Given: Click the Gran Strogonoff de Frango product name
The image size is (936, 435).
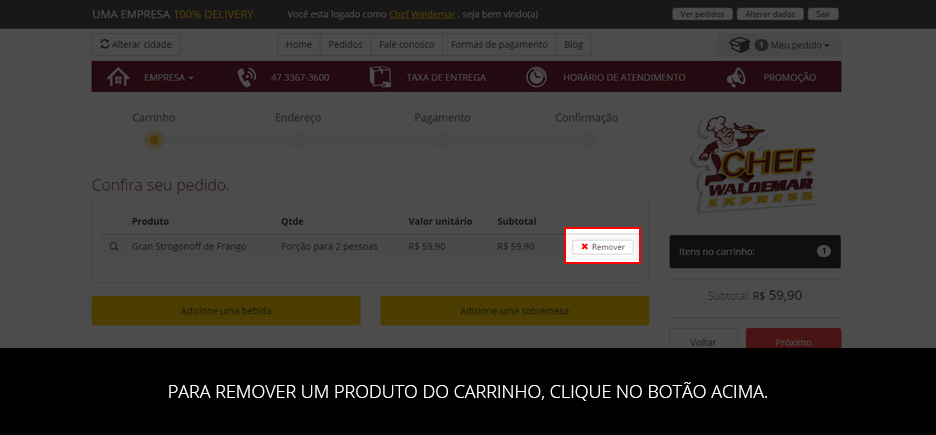Looking at the screenshot, I should pyautogui.click(x=189, y=246).
